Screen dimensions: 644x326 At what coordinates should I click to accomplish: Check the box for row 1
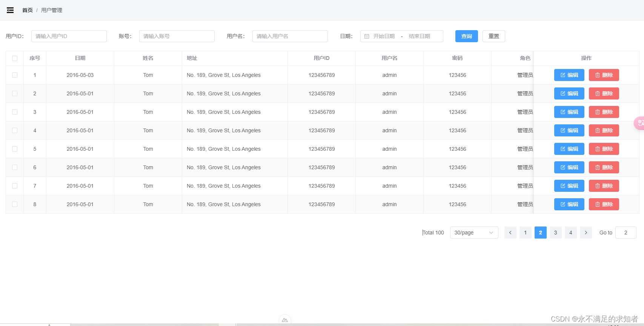click(15, 75)
